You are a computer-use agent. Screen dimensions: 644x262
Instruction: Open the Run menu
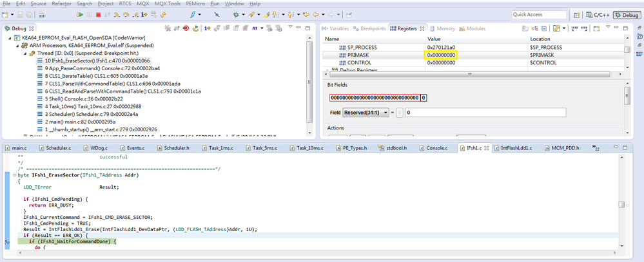215,4
